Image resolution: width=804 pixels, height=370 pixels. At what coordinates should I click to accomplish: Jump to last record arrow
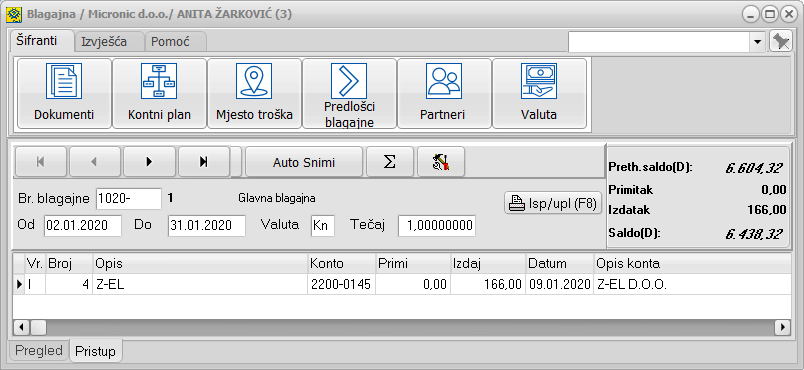[204, 162]
